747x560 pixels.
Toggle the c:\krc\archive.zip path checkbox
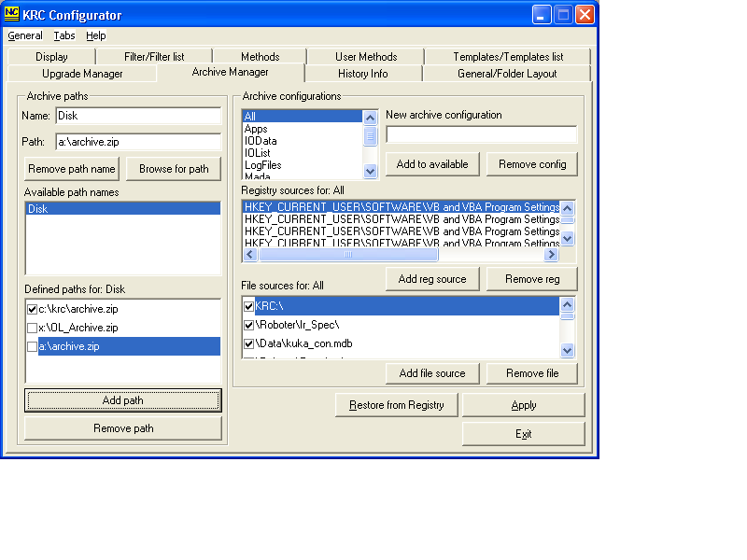[x=33, y=309]
